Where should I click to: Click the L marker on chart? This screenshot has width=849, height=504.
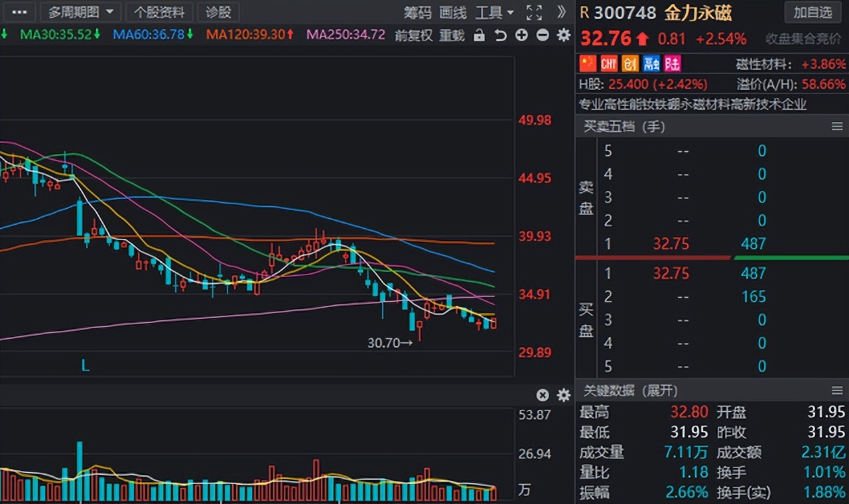point(85,365)
